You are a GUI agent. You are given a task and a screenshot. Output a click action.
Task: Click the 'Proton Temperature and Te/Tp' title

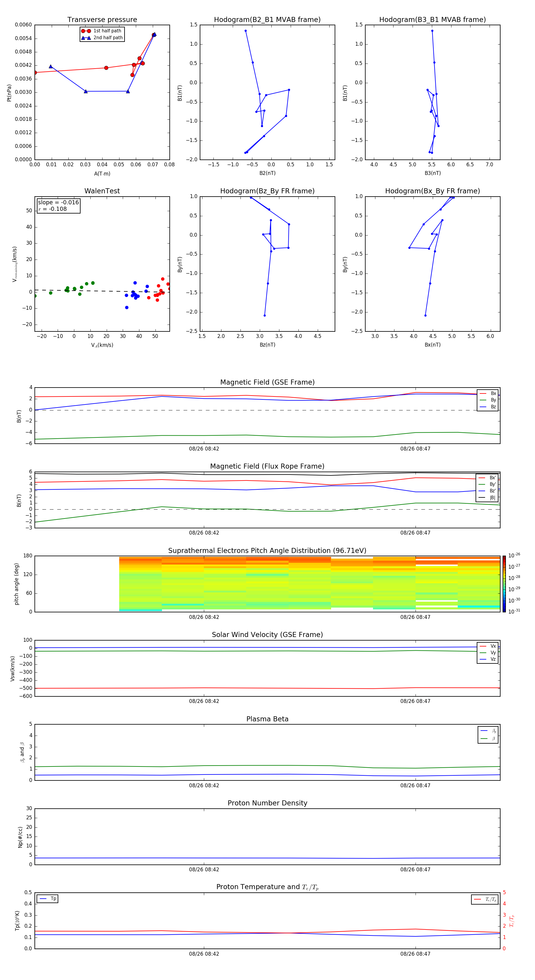click(x=267, y=887)
